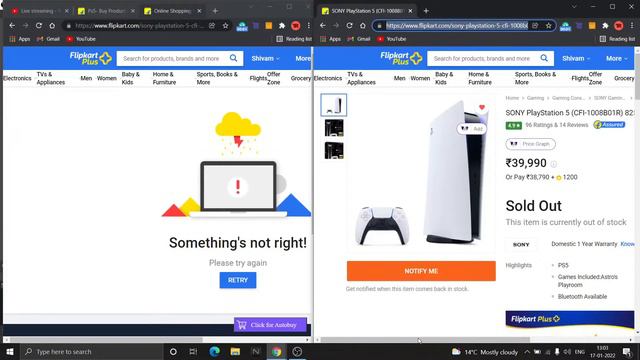Launch Microsoft Edge from taskbar

(215, 351)
